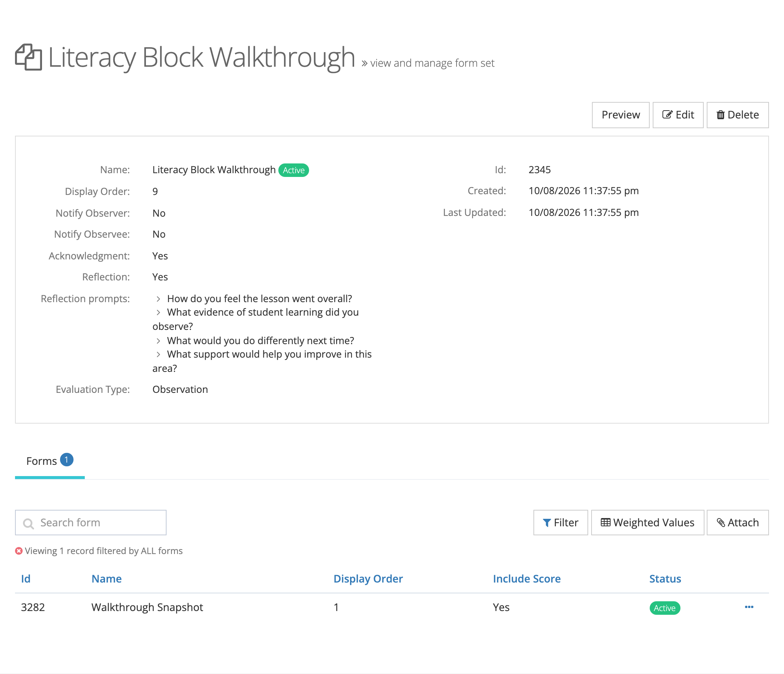Sort table by Id column header
Image resolution: width=784 pixels, height=674 pixels.
pyautogui.click(x=26, y=579)
